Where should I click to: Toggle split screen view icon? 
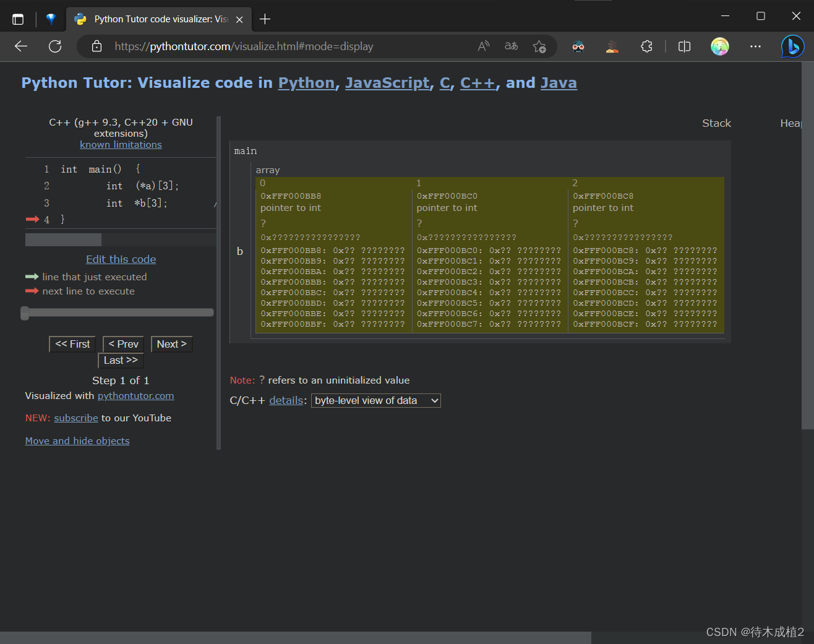[684, 46]
